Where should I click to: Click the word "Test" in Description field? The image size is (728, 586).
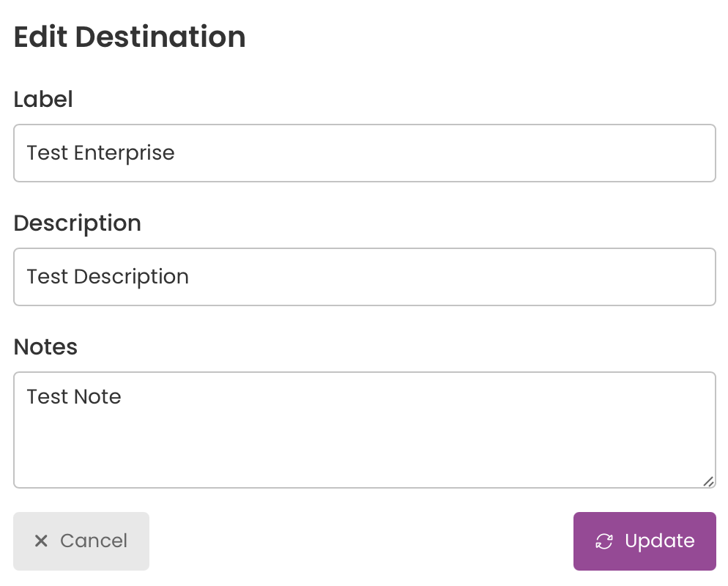(x=48, y=277)
